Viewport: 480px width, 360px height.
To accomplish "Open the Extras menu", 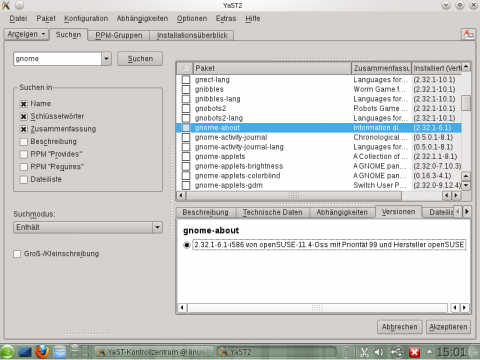I will 226,19.
